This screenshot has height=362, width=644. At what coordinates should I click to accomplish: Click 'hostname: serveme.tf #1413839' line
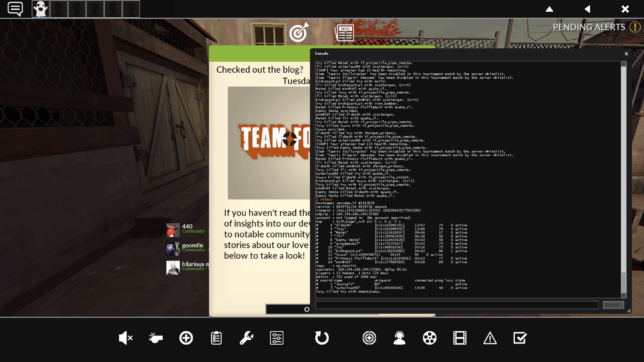(345, 203)
